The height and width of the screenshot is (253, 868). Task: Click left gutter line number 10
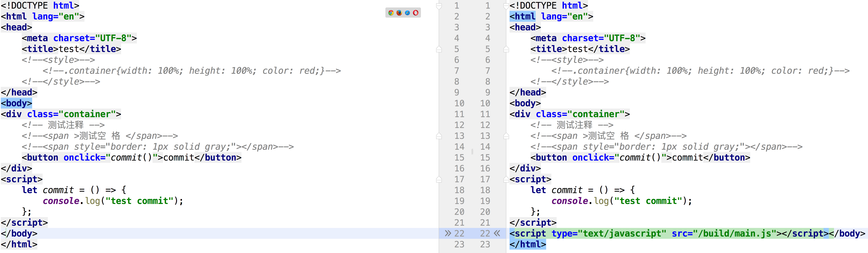[x=459, y=103]
